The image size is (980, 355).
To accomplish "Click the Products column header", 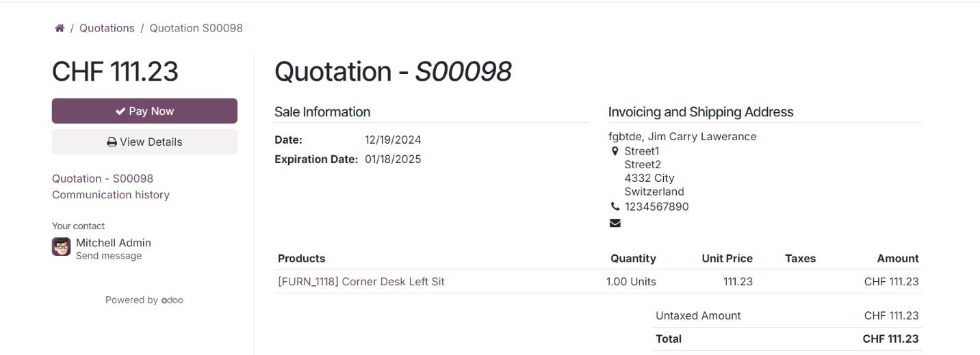I will 301,259.
